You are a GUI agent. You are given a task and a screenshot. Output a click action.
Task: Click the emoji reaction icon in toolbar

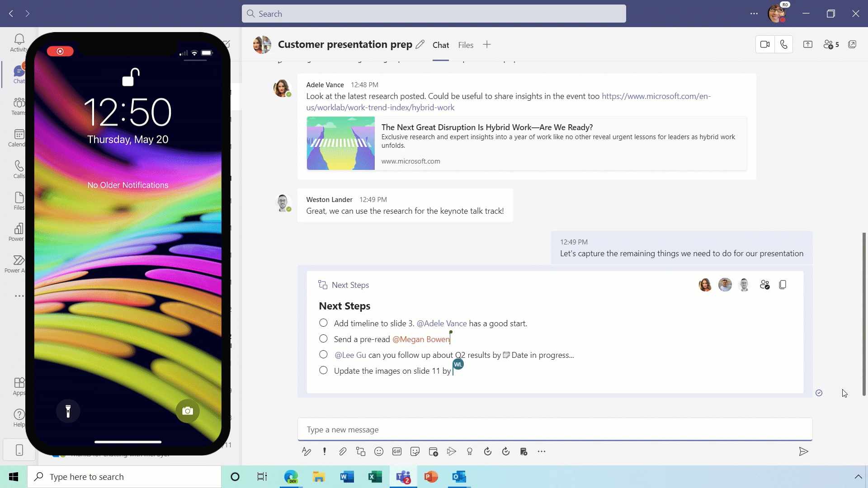[379, 451]
